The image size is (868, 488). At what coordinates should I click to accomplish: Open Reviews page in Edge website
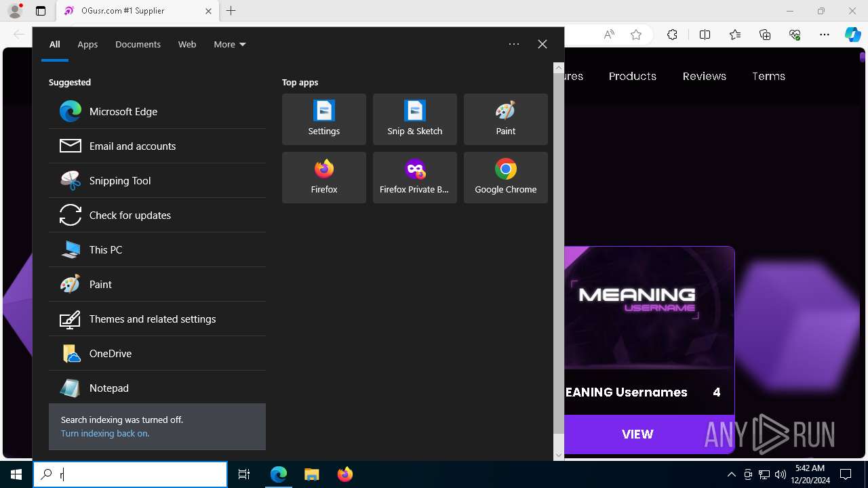705,76
